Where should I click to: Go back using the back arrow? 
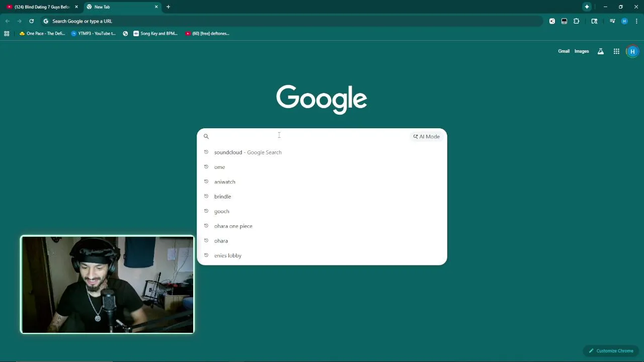(x=7, y=21)
